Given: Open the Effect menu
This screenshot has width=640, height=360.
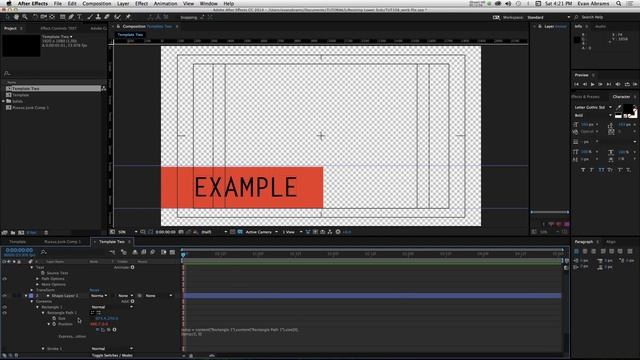Looking at the screenshot, I should pyautogui.click(x=141, y=3).
